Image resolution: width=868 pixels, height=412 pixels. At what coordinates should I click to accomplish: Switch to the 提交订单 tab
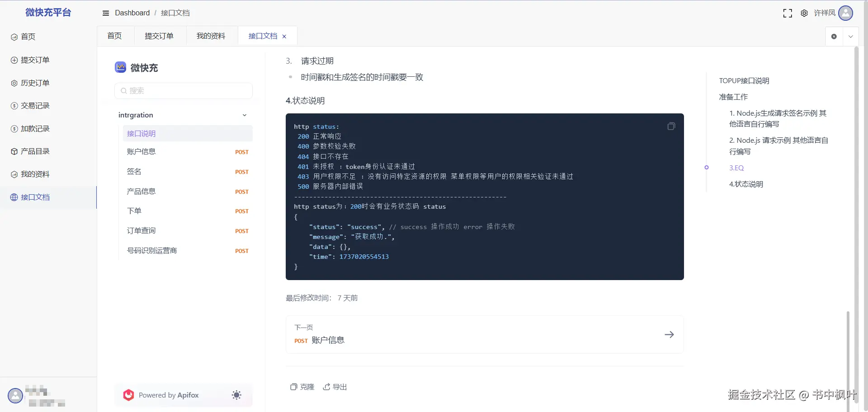159,36
